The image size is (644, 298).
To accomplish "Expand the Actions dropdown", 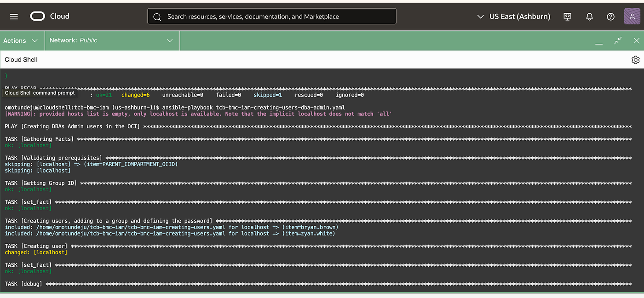I will click(x=21, y=40).
